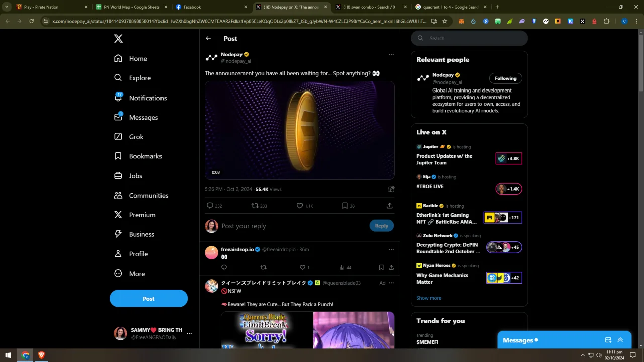Open the tab search dropdown arrow
This screenshot has width=644, height=362.
click(x=7, y=7)
